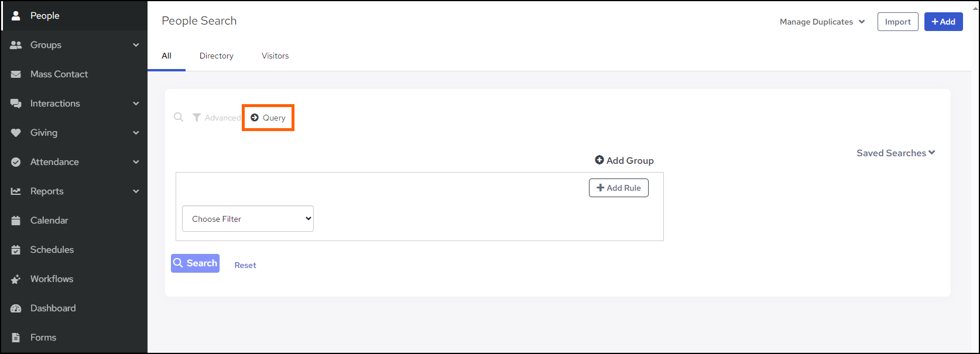
Task: Click the Calendar sidebar icon
Action: (16, 221)
